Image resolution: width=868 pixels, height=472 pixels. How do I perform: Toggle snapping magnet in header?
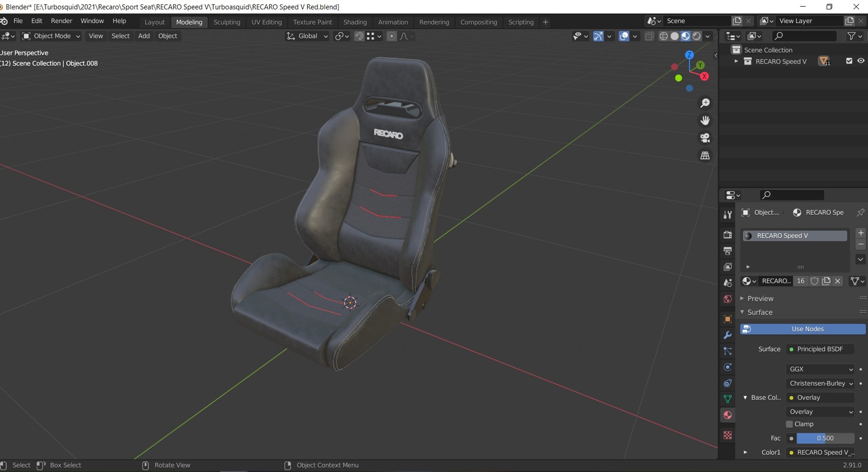click(x=359, y=36)
